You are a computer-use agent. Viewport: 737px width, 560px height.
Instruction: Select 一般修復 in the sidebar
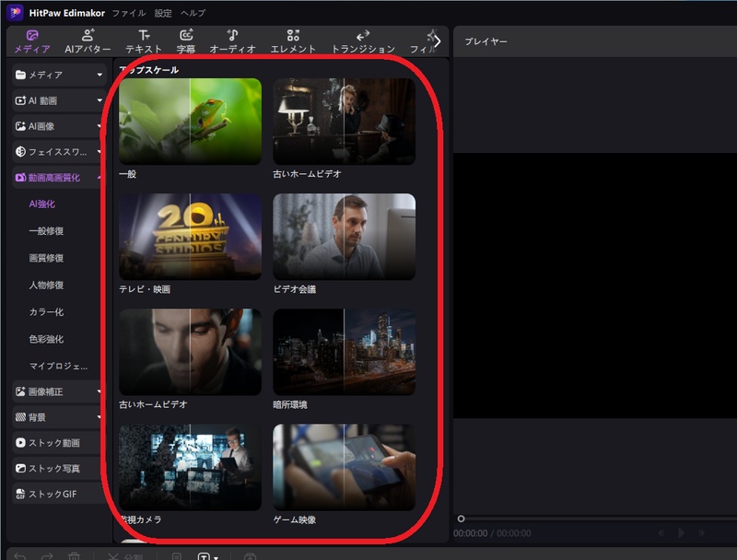coord(47,231)
